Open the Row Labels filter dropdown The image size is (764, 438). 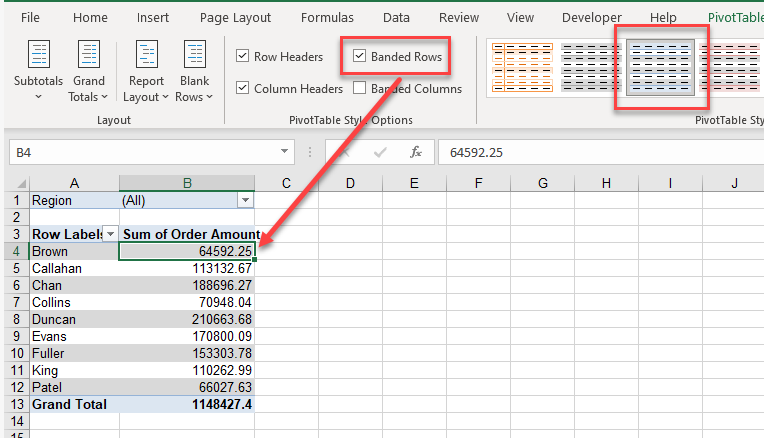coord(111,233)
